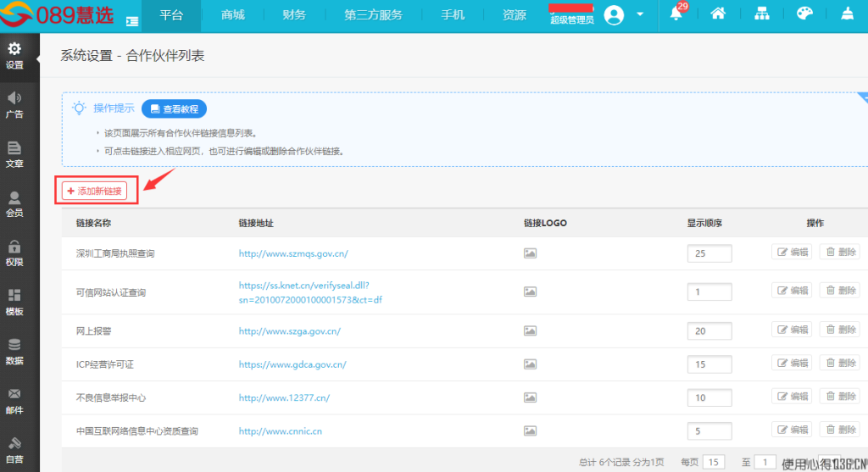Click the display order field showing 1
868x472 pixels.
709,292
